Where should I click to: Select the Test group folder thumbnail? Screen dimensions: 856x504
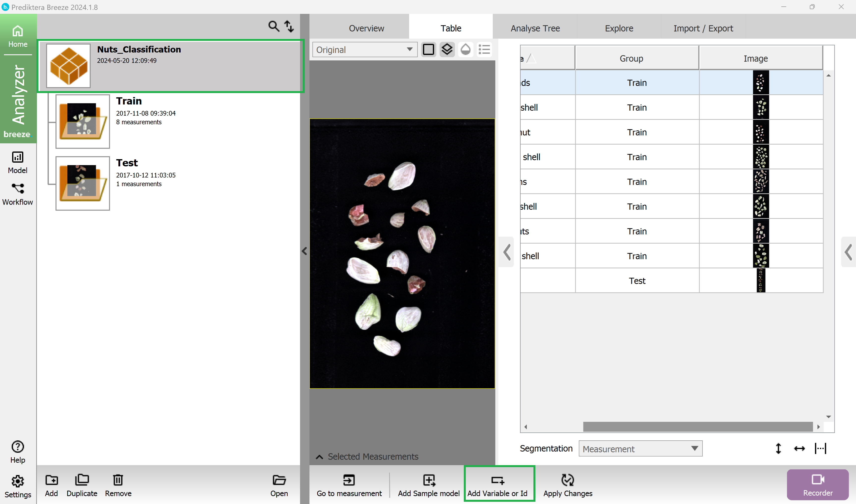pos(83,183)
